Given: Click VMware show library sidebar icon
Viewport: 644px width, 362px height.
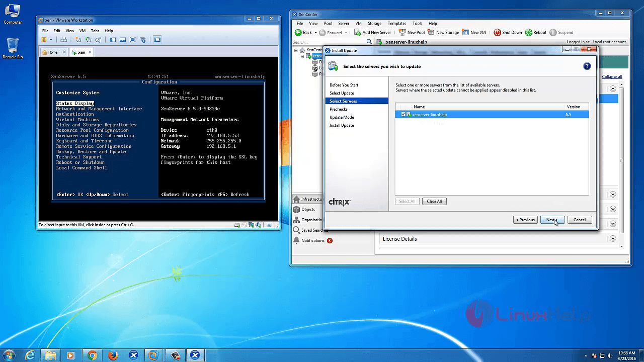Looking at the screenshot, I should [x=112, y=40].
